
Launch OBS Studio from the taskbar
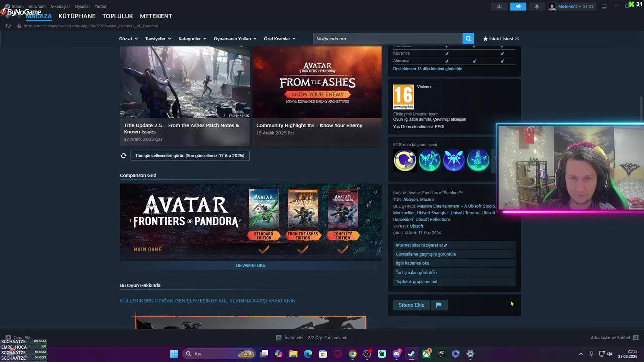tap(367, 354)
